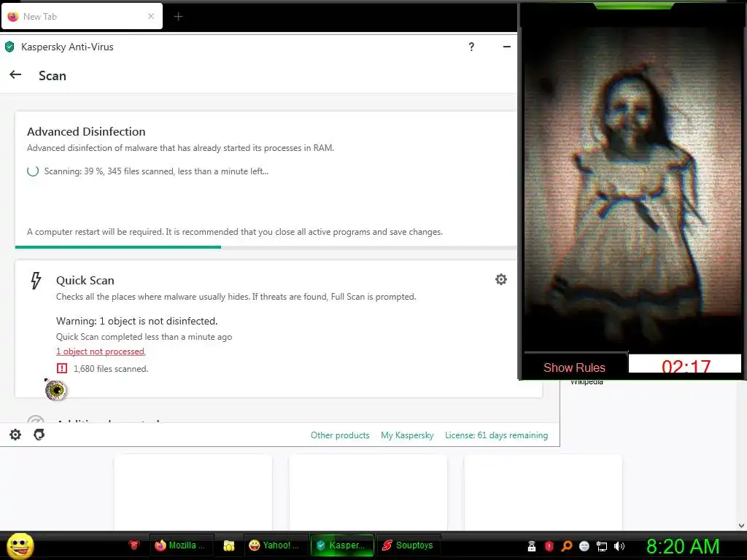Click the gray smiley face tray icon
747x560 pixels.
pos(584,546)
